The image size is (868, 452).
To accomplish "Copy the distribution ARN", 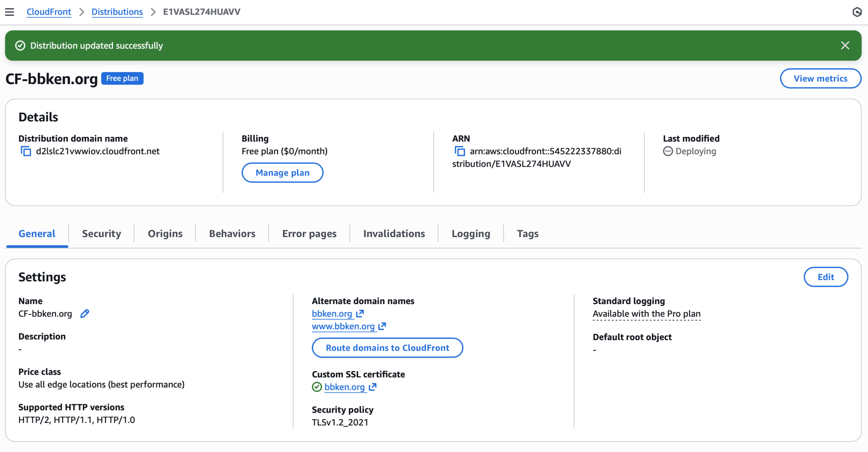I will 459,151.
